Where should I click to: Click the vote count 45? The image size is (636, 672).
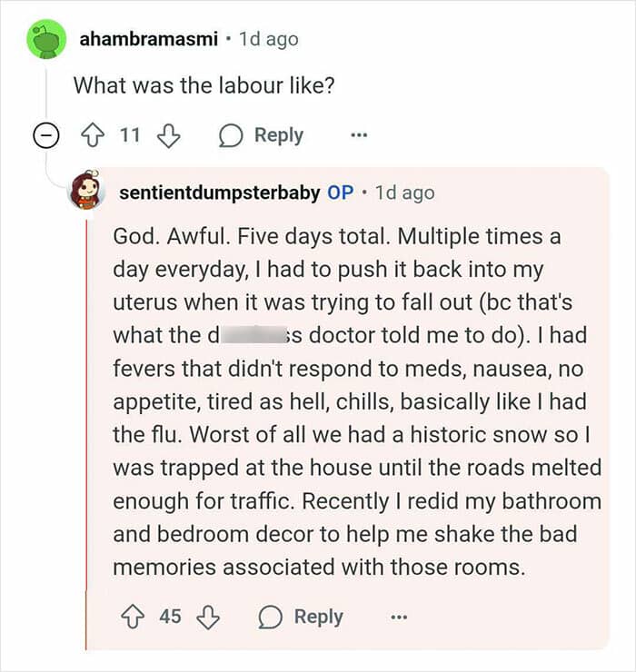171,618
